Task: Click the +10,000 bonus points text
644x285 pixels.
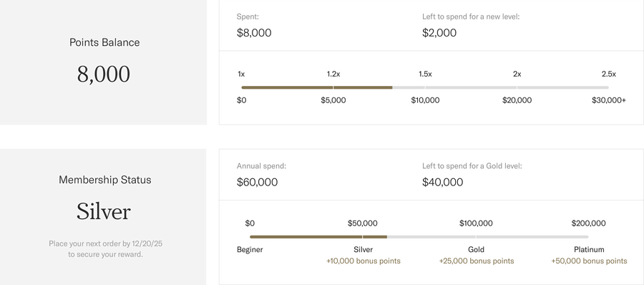Action: pyautogui.click(x=363, y=261)
